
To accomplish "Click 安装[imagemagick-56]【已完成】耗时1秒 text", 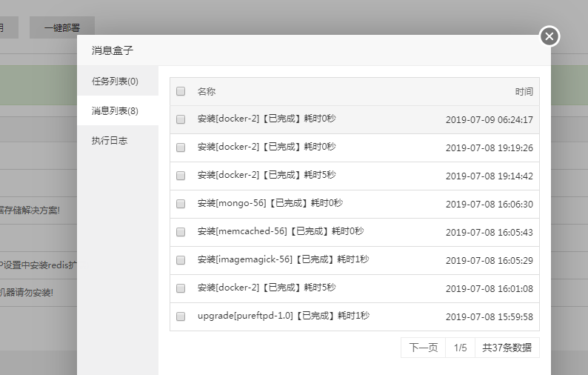I will 283,259.
